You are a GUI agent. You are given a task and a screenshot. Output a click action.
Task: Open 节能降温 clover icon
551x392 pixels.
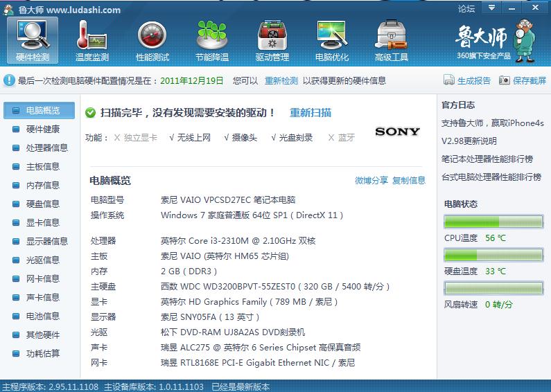[x=212, y=40]
